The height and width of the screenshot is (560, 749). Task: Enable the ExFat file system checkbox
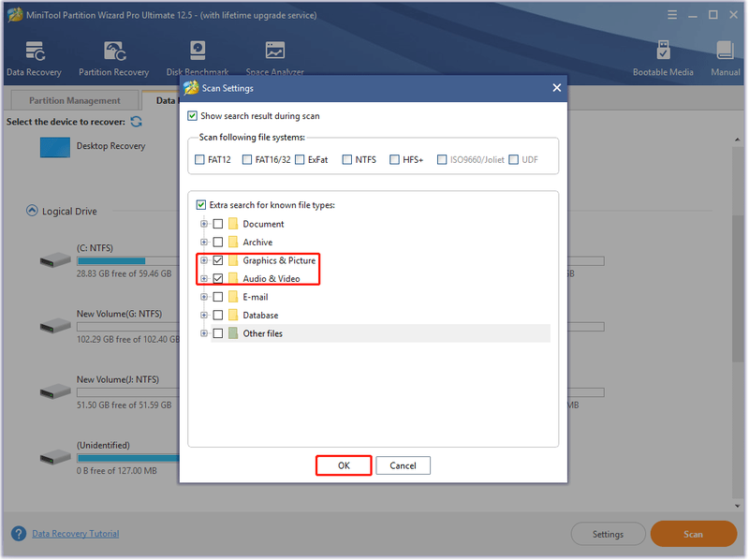coord(300,159)
